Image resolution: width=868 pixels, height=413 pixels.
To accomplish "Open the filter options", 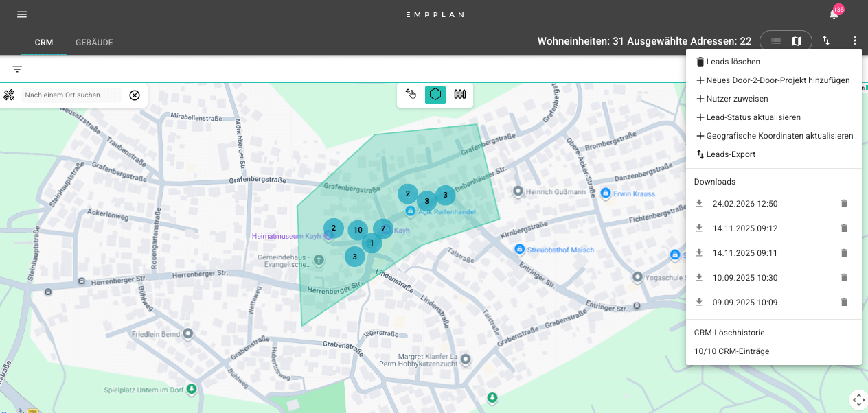I will coord(17,69).
